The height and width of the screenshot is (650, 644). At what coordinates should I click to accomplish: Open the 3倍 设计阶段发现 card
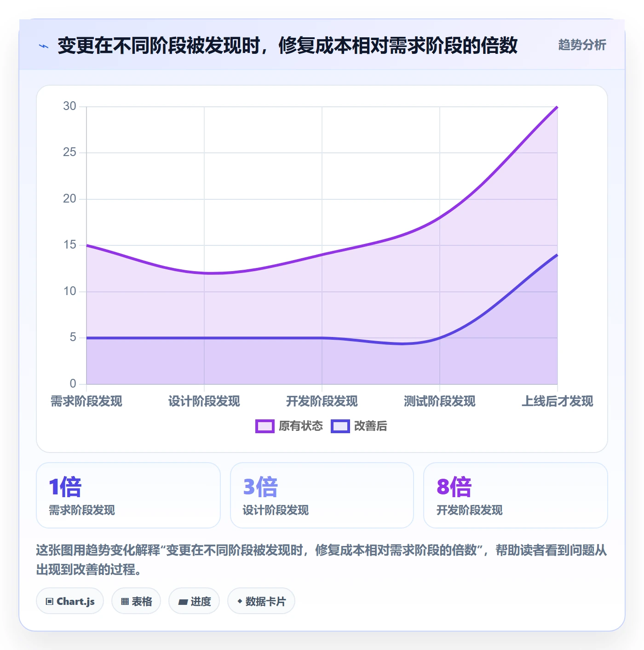[322, 495]
